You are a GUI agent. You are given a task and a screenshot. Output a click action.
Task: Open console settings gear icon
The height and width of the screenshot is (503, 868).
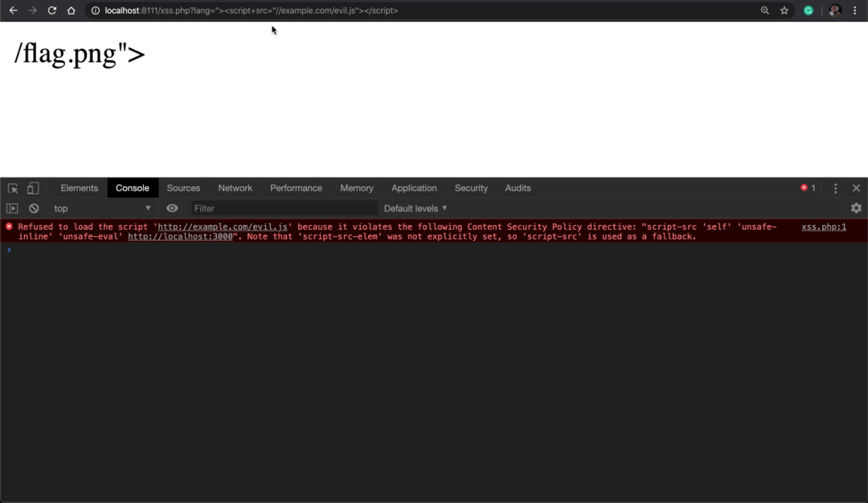coord(857,208)
